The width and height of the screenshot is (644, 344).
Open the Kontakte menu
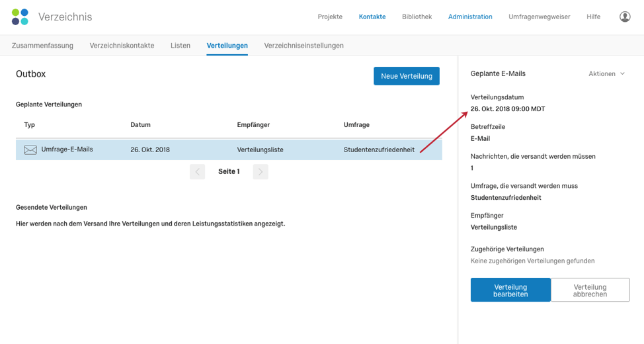click(372, 17)
